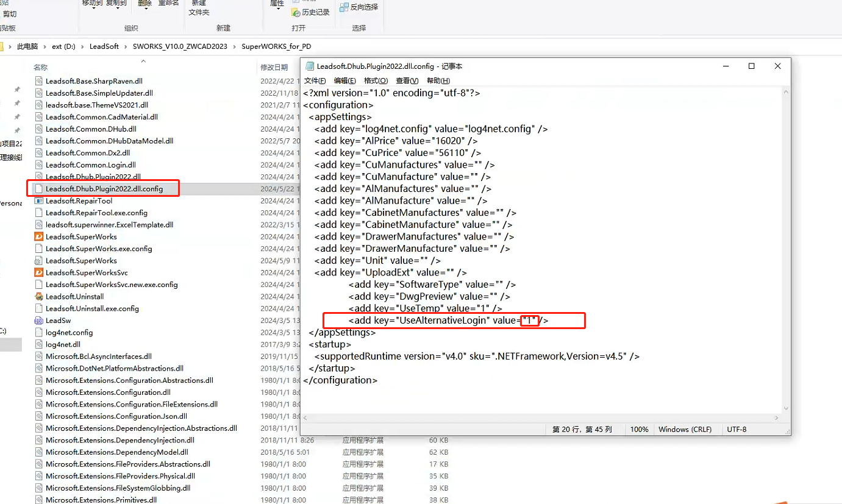
Task: Open 格式(O) menu in Notepad
Action: (x=376, y=80)
